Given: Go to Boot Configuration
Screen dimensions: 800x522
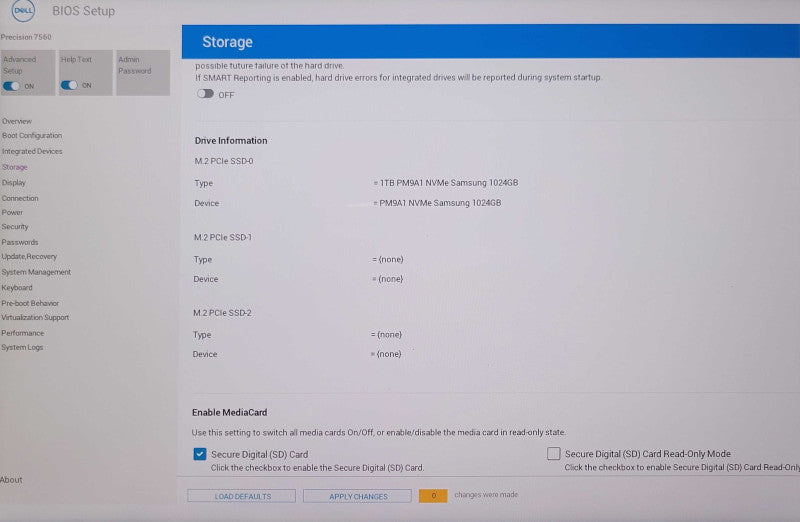Looking at the screenshot, I should (32, 136).
